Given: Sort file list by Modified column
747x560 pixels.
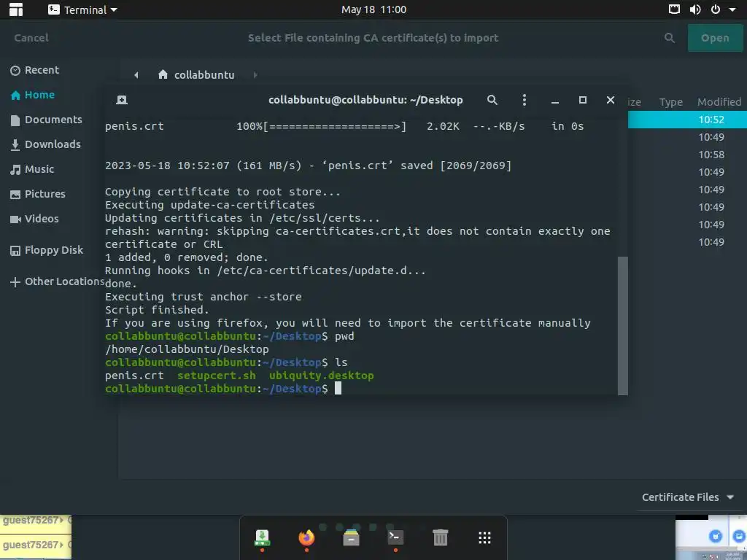Looking at the screenshot, I should [x=719, y=102].
